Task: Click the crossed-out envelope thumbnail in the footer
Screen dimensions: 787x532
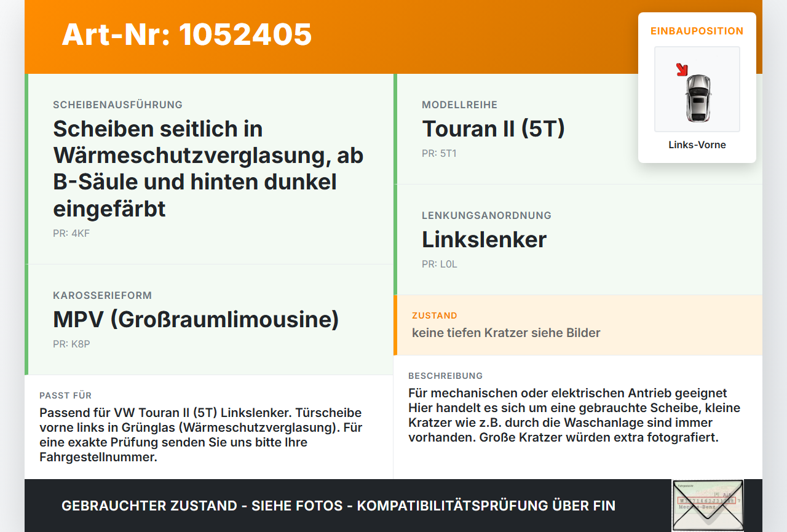Action: pyautogui.click(x=708, y=506)
